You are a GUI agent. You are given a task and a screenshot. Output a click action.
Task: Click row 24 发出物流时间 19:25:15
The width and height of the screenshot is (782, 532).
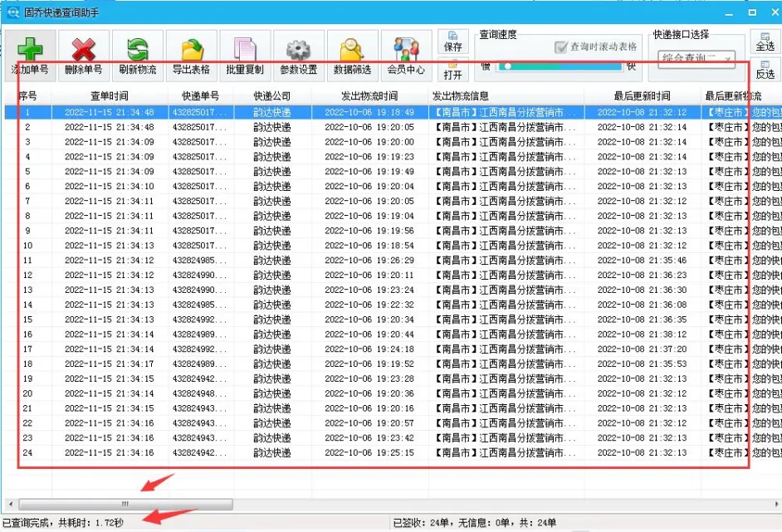pos(369,452)
